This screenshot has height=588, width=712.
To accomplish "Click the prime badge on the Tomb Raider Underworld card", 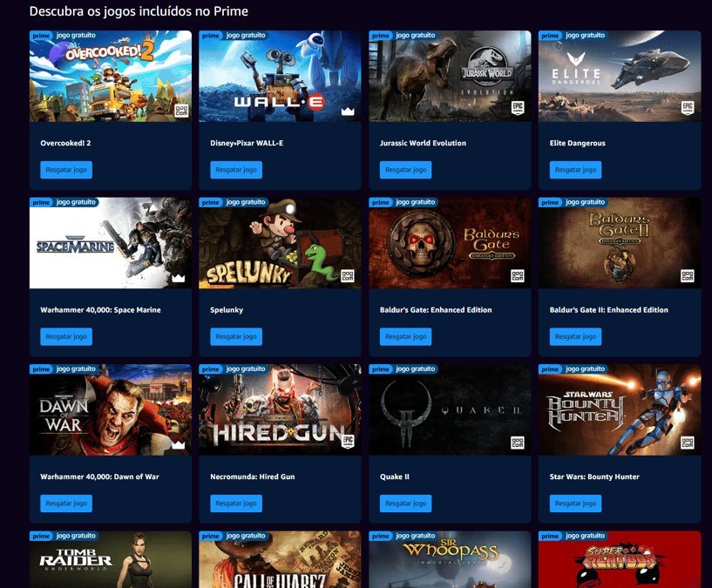I will [x=41, y=537].
